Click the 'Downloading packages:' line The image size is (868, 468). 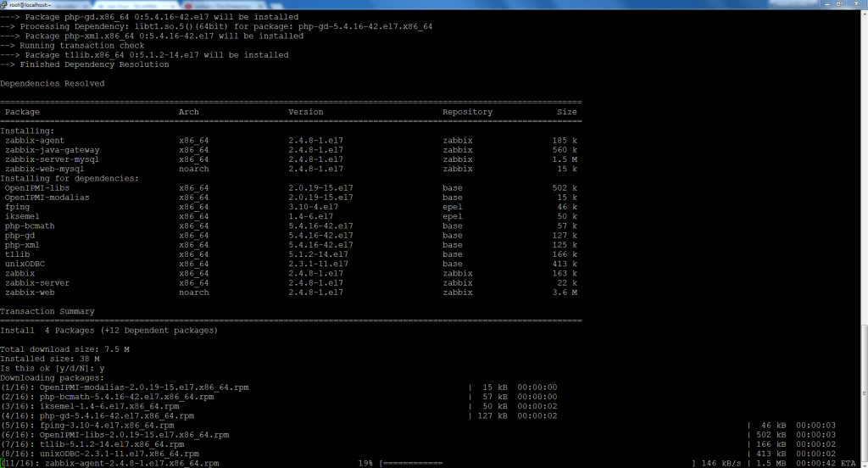pyautogui.click(x=52, y=378)
